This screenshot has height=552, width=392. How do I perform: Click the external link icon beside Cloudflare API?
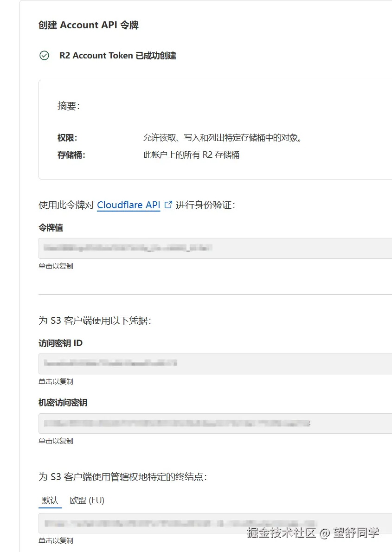(168, 204)
